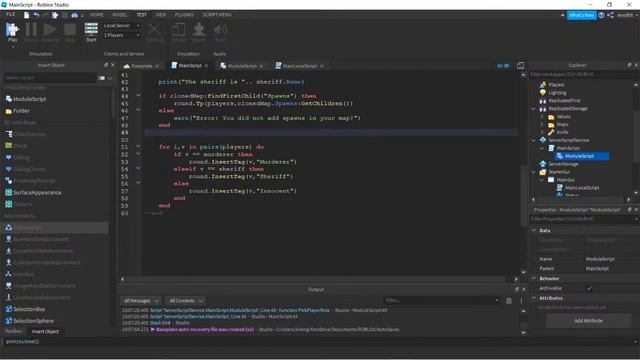Screen dimensions: 640x360
Task: Click the Output filter input field
Action: (442, 300)
